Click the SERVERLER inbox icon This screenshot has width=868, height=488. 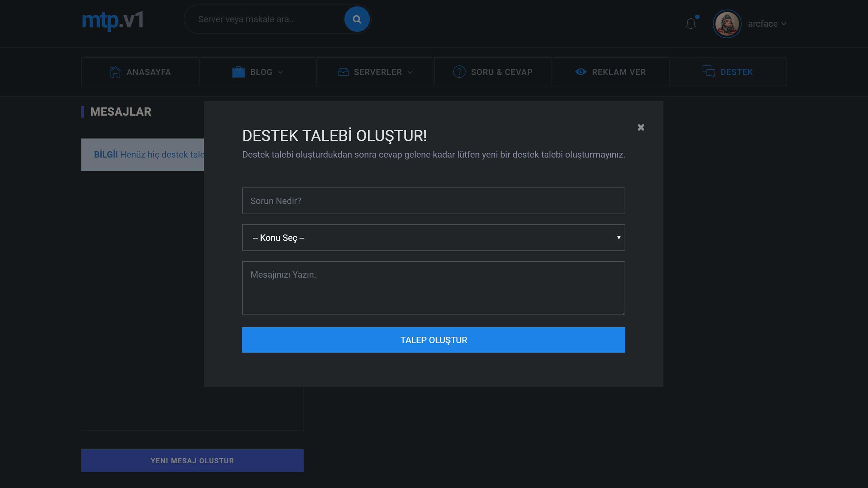(x=343, y=72)
